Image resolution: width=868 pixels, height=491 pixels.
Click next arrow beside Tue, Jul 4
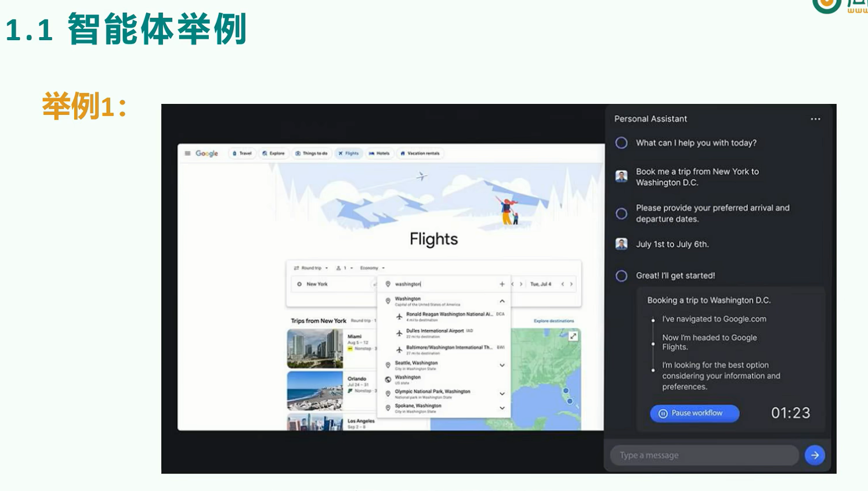[572, 284]
